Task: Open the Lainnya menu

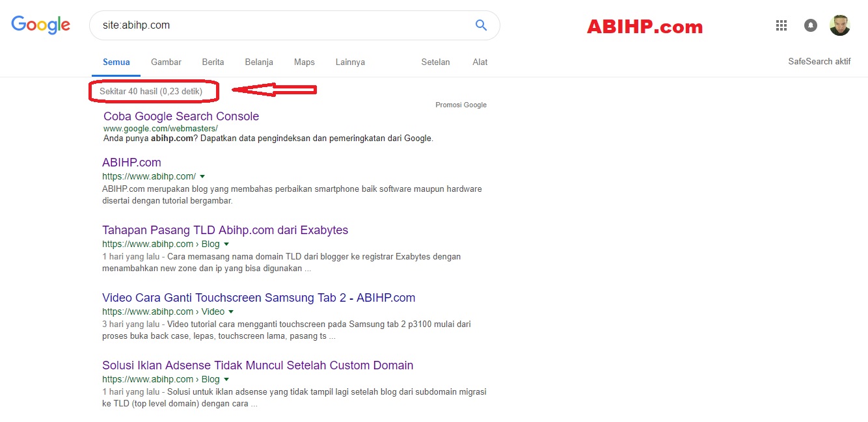Action: [x=350, y=62]
